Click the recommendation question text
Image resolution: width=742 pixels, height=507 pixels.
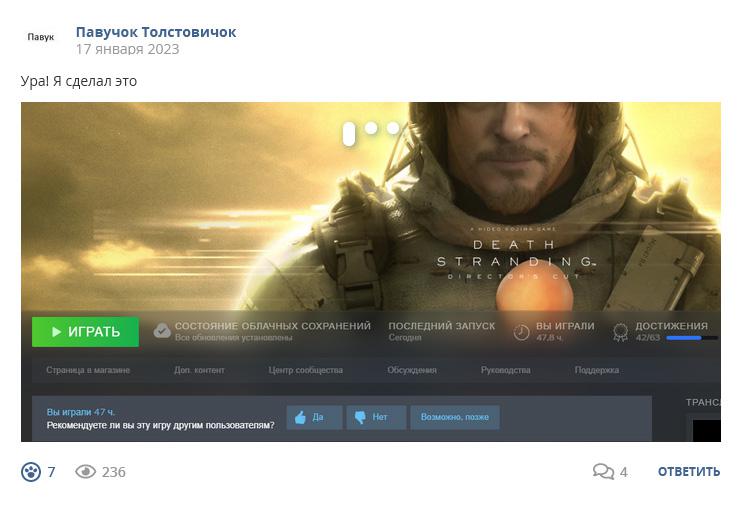160,426
